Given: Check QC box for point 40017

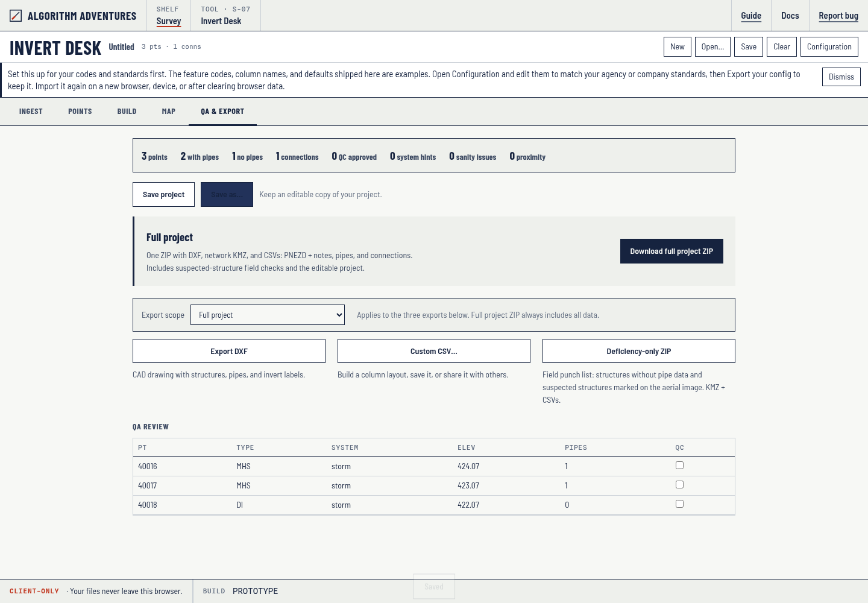Looking at the screenshot, I should tap(679, 485).
